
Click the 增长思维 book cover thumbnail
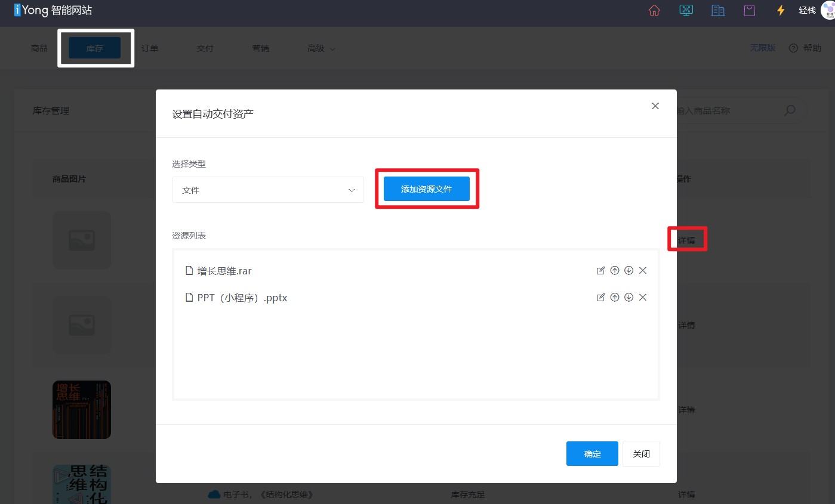(x=81, y=409)
